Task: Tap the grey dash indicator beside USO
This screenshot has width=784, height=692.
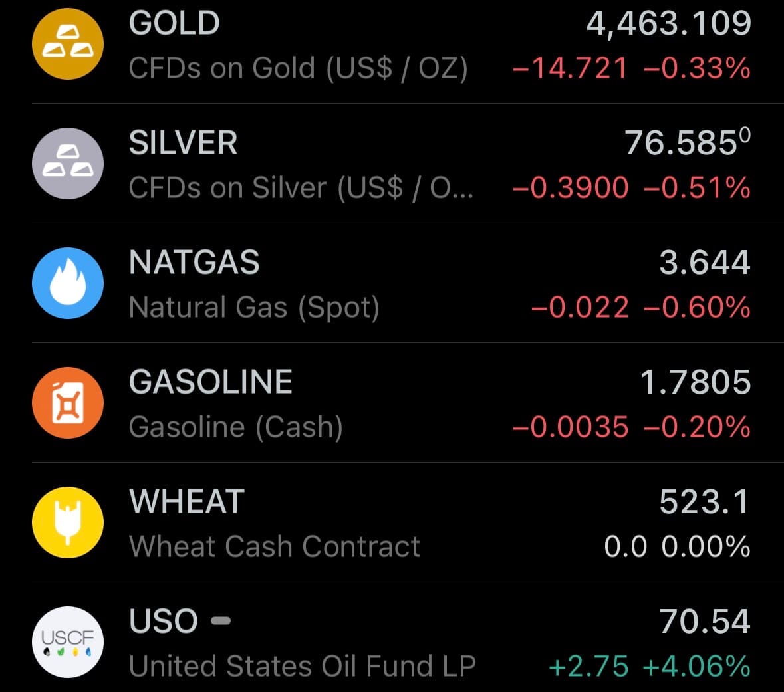Action: [221, 621]
